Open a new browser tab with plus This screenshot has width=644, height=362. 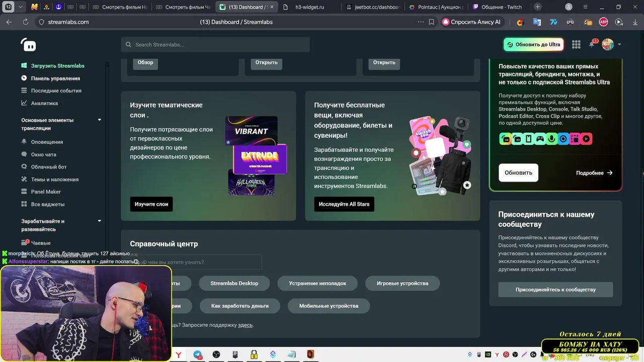[x=538, y=7]
